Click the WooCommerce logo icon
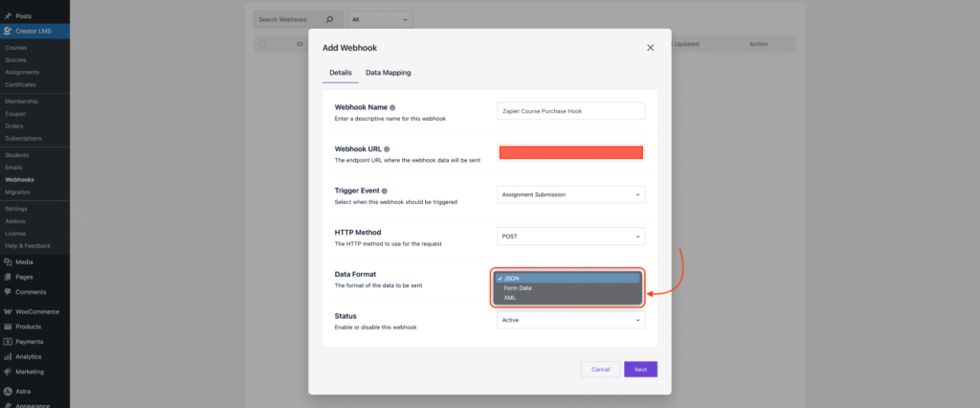The image size is (980, 408). click(x=8, y=311)
